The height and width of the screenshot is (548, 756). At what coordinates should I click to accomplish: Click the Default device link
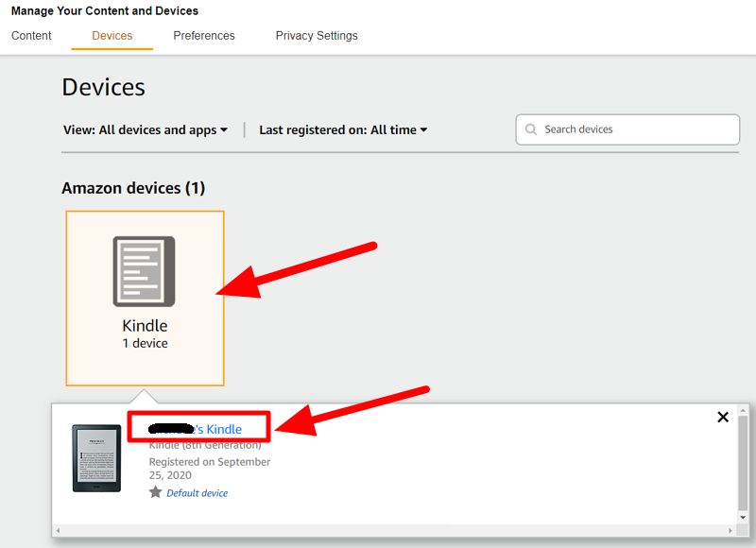pyautogui.click(x=198, y=493)
